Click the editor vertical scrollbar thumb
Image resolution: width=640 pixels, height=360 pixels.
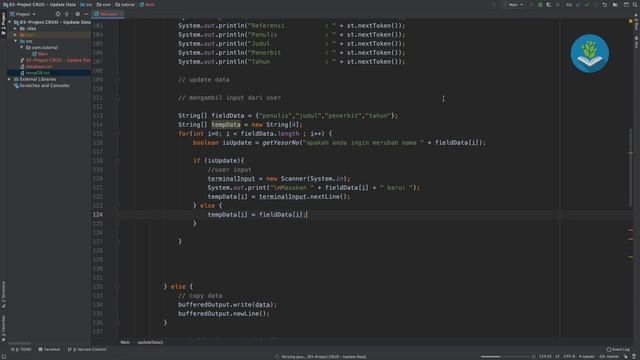click(630, 167)
